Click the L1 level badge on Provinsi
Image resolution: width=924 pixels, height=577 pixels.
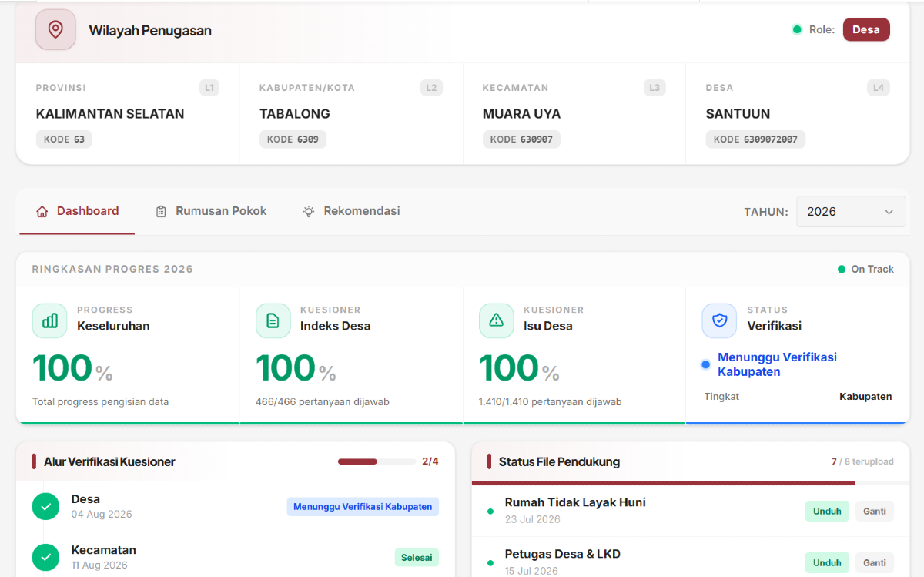(209, 88)
